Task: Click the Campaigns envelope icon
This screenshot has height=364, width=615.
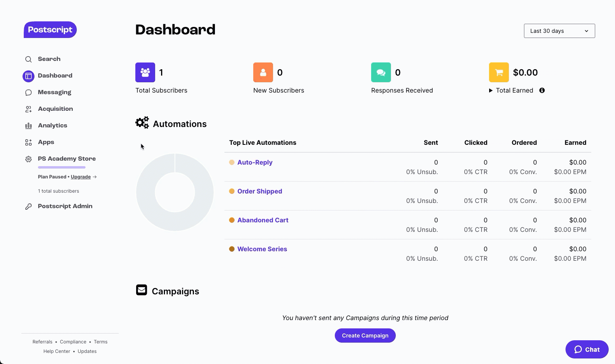Action: [142, 290]
